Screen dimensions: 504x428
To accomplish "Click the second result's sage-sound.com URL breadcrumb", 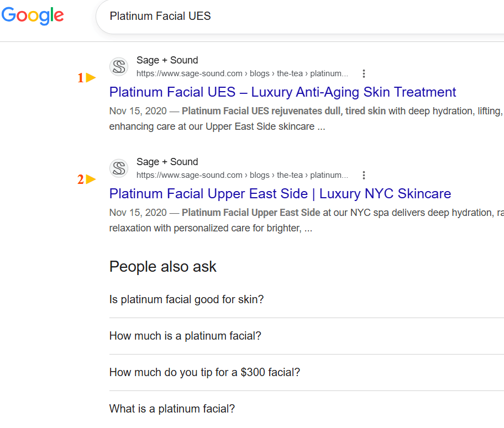I will (242, 175).
